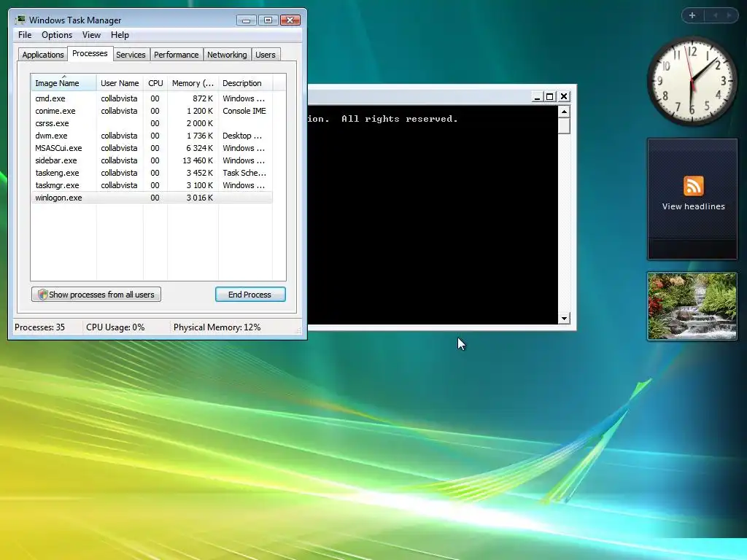This screenshot has width=747, height=560.
Task: Maximize the console window
Action: [550, 97]
